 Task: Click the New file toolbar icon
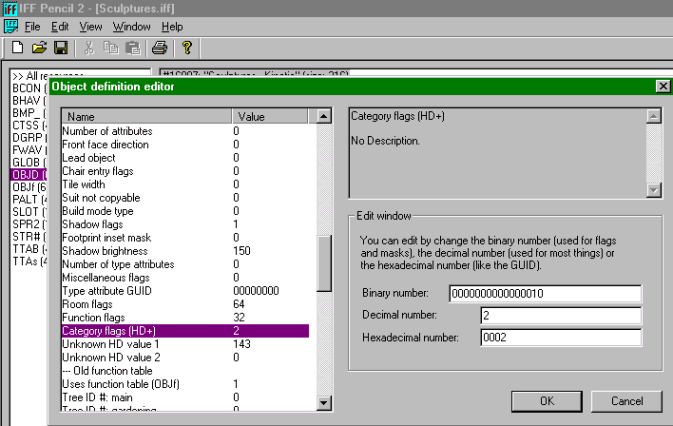pyautogui.click(x=18, y=48)
